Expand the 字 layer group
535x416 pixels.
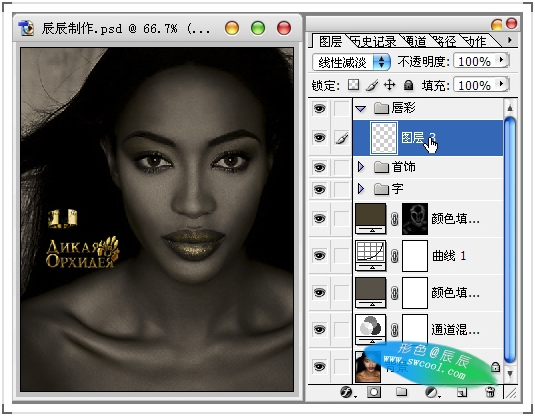(361, 189)
